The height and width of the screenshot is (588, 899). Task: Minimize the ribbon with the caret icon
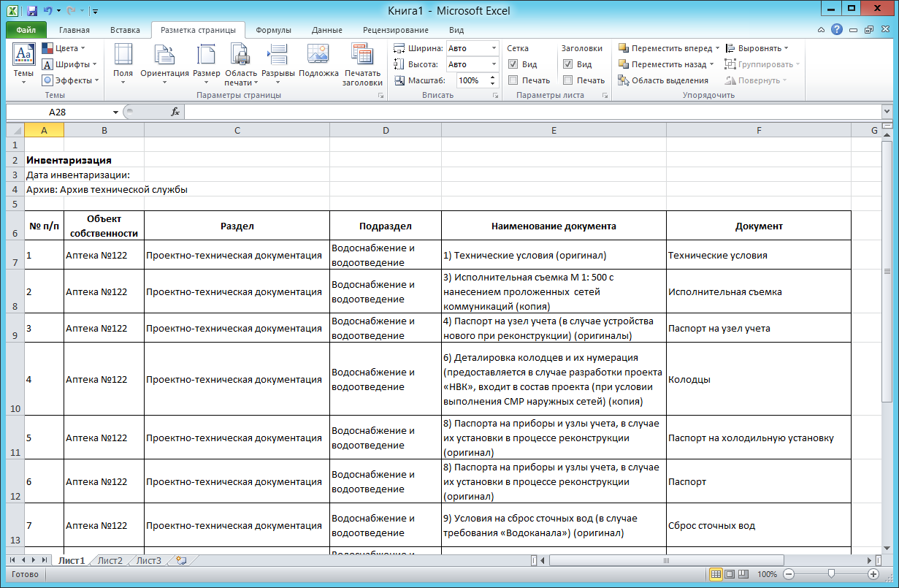[x=822, y=30]
